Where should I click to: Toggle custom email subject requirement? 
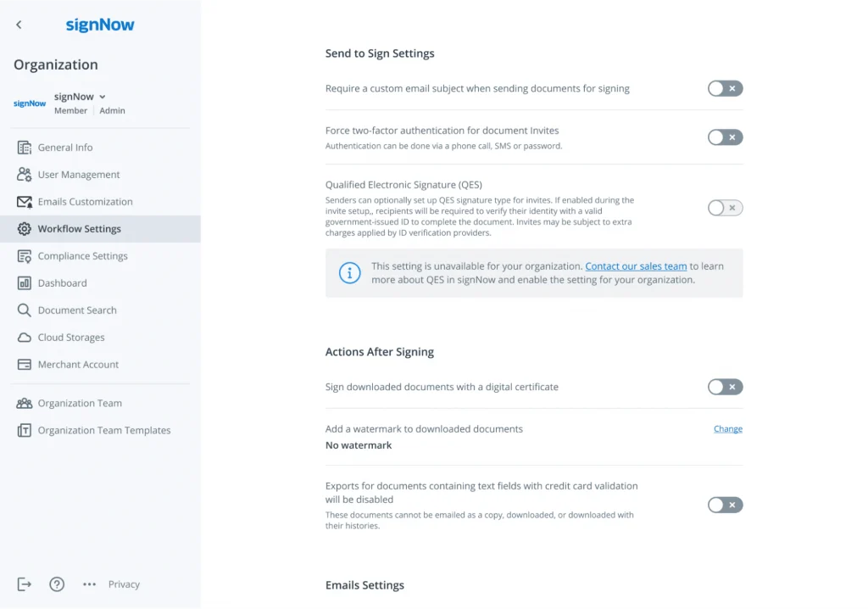click(x=725, y=88)
